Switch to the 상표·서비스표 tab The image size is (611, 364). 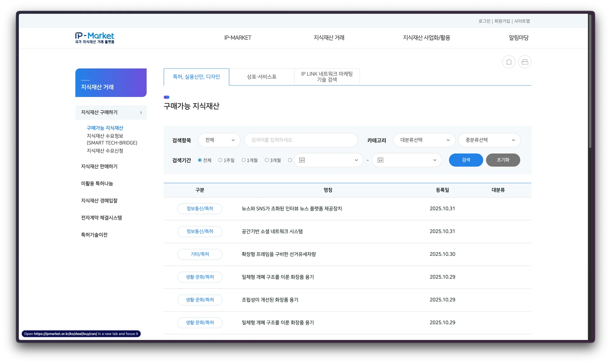pos(262,77)
